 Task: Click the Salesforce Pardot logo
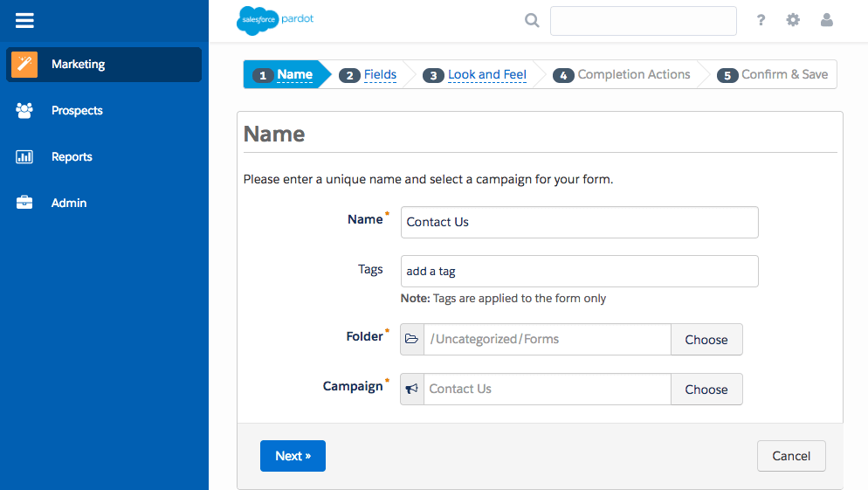click(275, 20)
